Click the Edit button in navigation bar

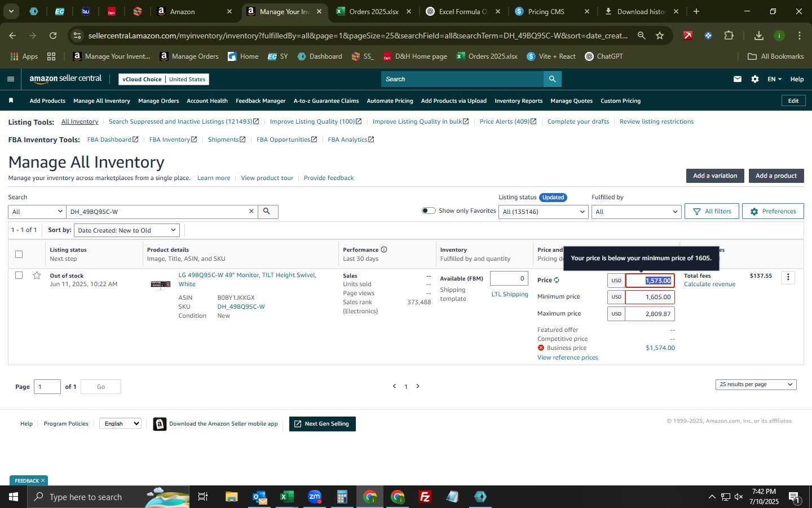tap(793, 100)
